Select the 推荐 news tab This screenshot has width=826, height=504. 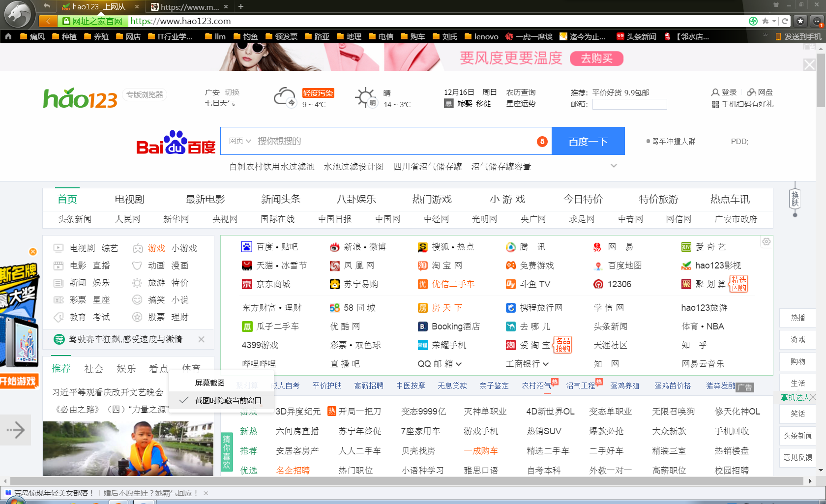click(x=61, y=368)
